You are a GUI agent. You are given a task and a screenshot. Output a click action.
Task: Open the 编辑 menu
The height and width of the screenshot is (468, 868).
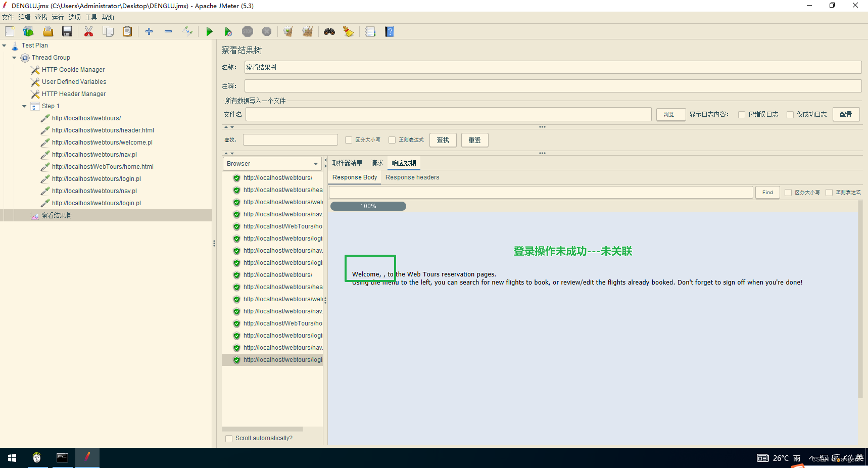click(25, 17)
